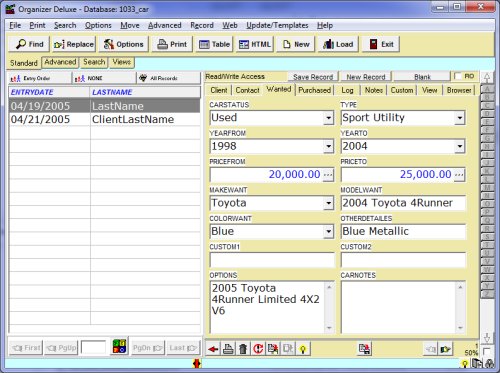Click the New Record button
This screenshot has height=373, width=500.
pyautogui.click(x=366, y=77)
